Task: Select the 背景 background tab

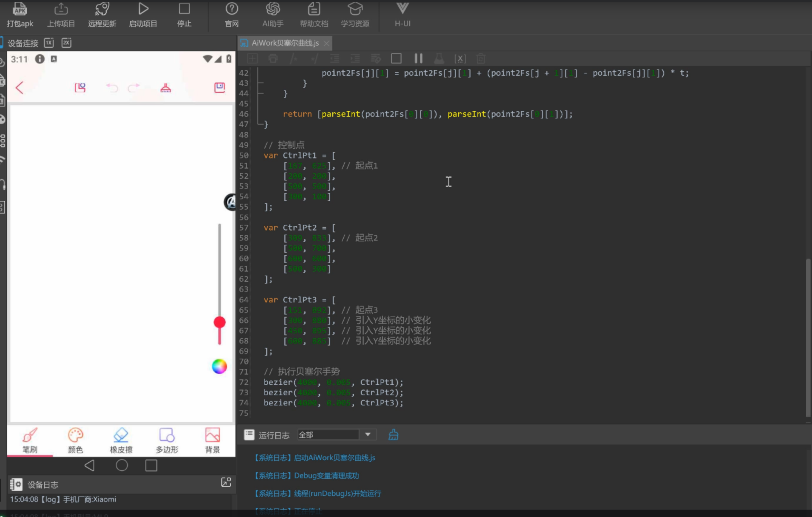Action: click(x=212, y=440)
